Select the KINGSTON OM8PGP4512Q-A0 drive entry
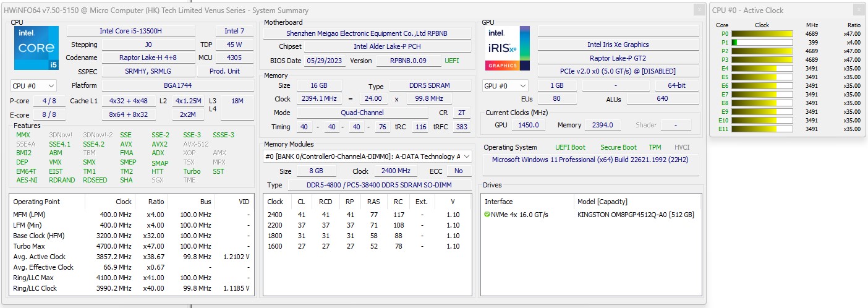 (636, 215)
